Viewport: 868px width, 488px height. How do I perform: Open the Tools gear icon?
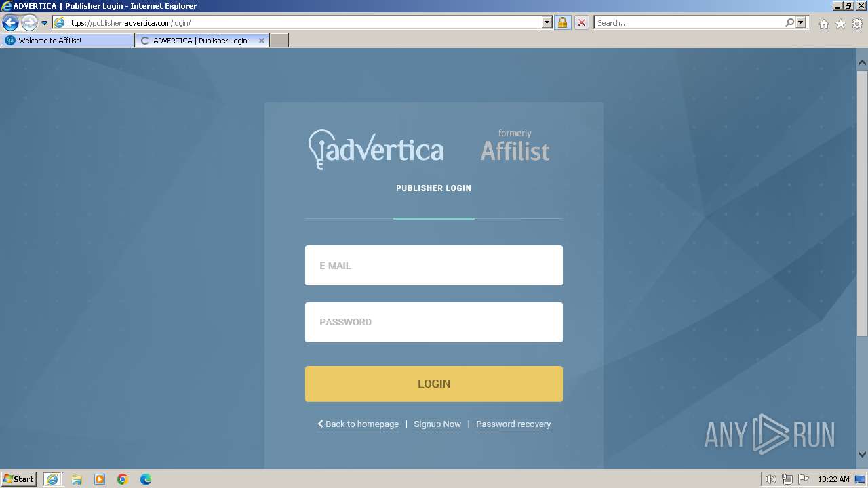[857, 24]
